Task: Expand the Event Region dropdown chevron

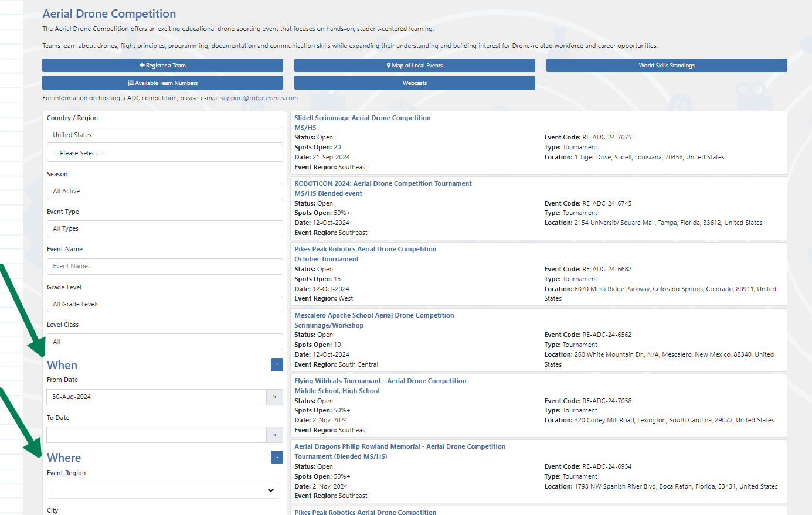Action: tap(270, 490)
